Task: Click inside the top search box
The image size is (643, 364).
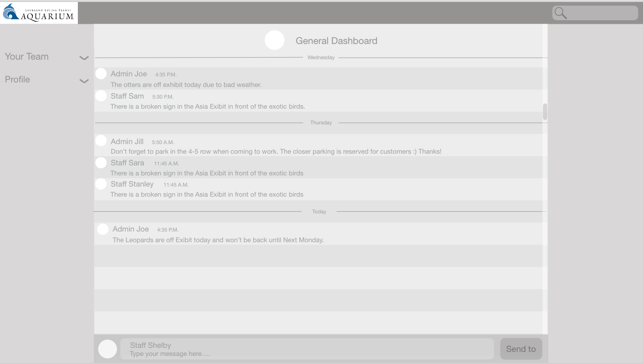Action: tap(595, 13)
